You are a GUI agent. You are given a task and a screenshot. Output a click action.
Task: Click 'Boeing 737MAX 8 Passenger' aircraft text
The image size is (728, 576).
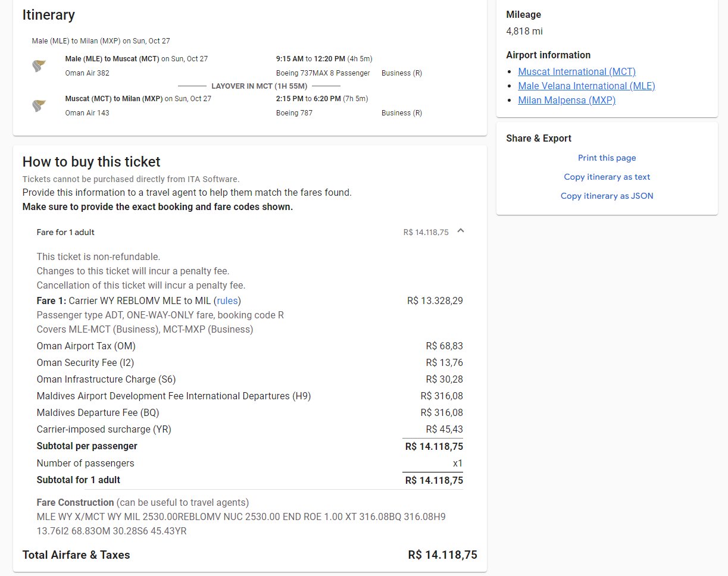323,73
